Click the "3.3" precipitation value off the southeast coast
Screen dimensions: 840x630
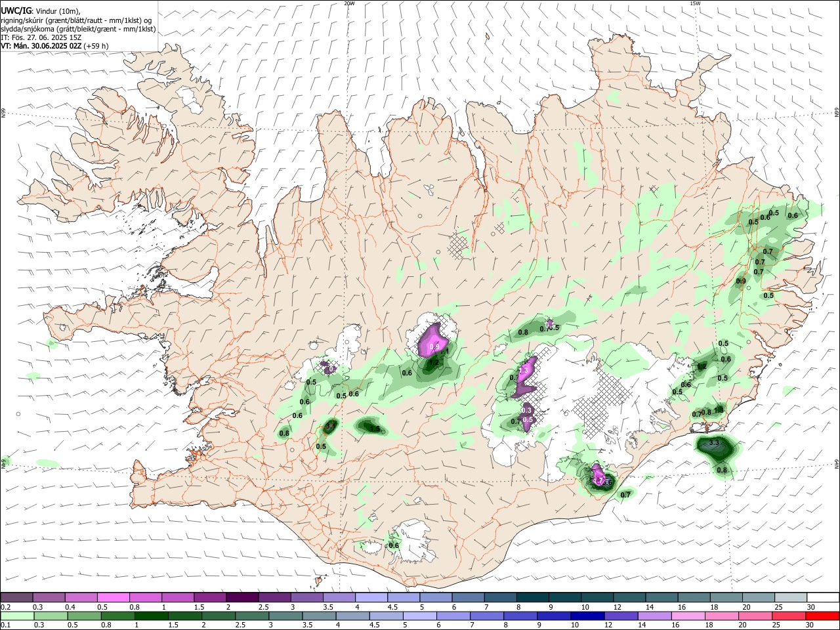715,444
